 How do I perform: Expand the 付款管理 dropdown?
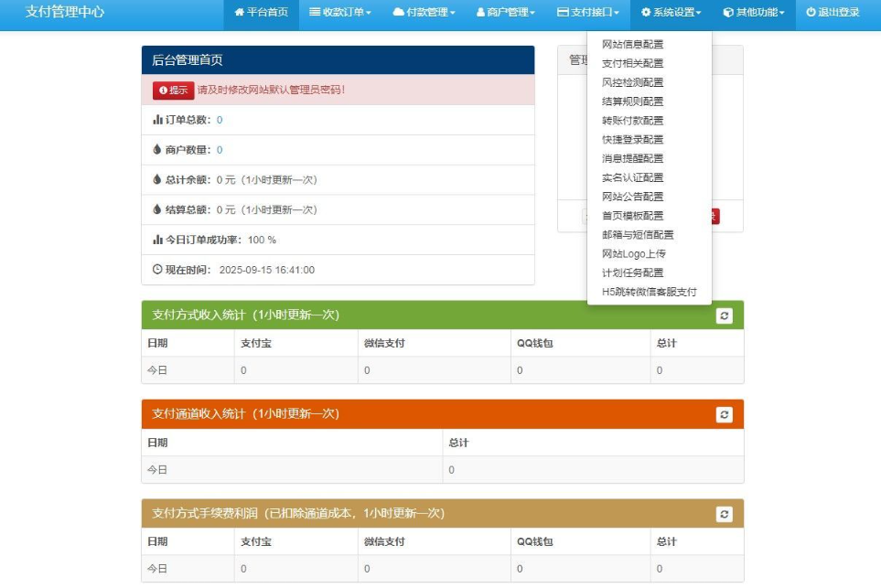point(424,13)
